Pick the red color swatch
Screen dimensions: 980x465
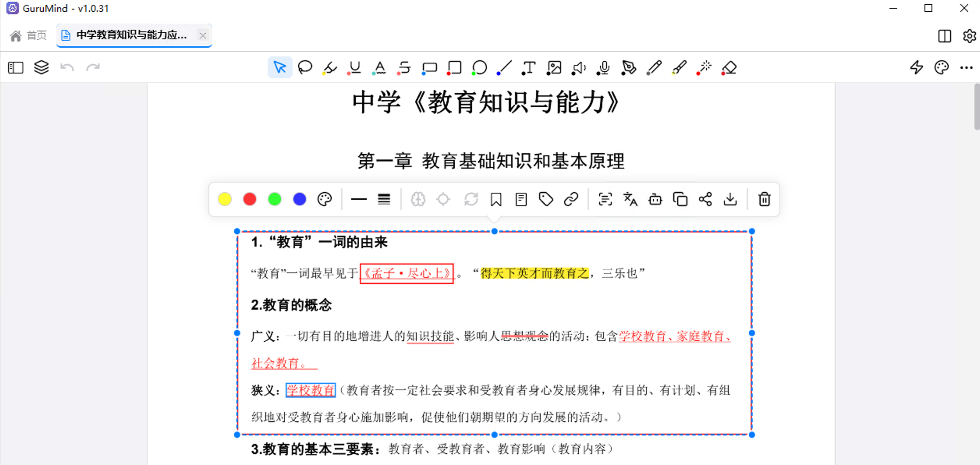[250, 199]
